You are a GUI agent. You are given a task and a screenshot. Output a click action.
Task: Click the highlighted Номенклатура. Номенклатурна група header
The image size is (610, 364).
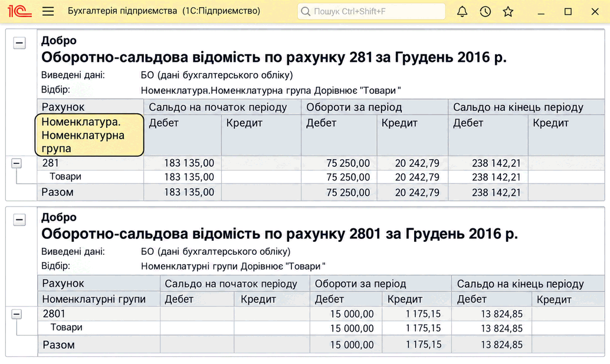point(90,135)
